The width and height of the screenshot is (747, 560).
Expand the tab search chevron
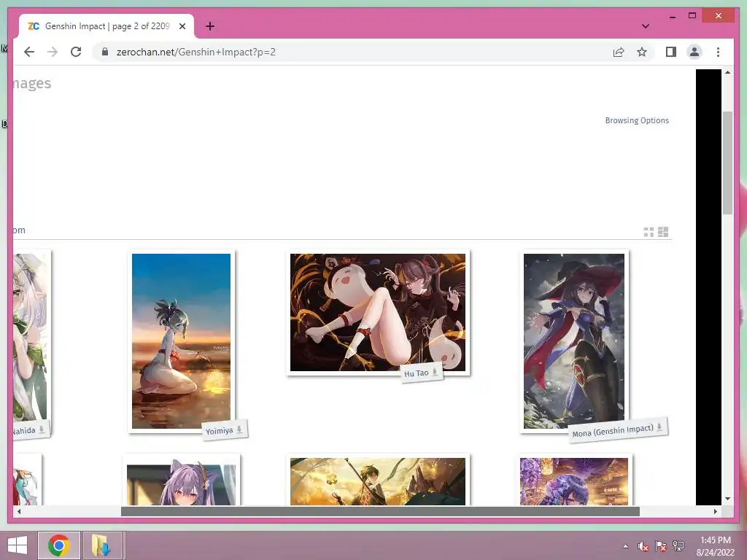tap(646, 26)
